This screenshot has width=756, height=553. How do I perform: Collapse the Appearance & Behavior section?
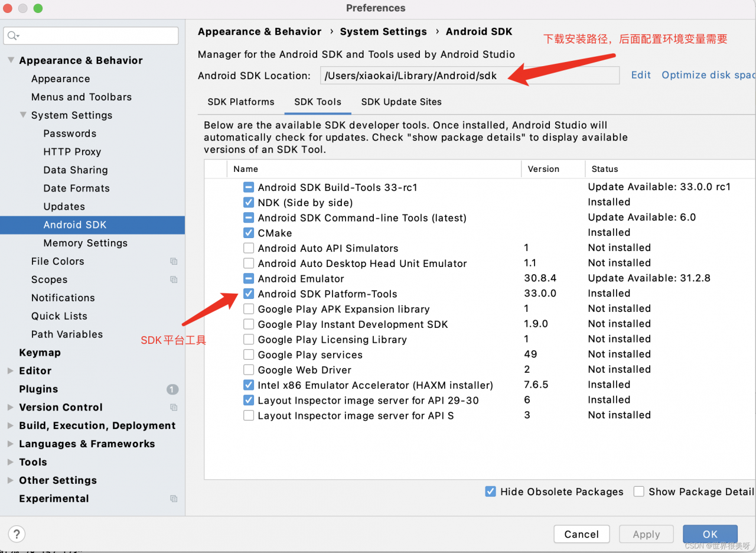coord(11,60)
